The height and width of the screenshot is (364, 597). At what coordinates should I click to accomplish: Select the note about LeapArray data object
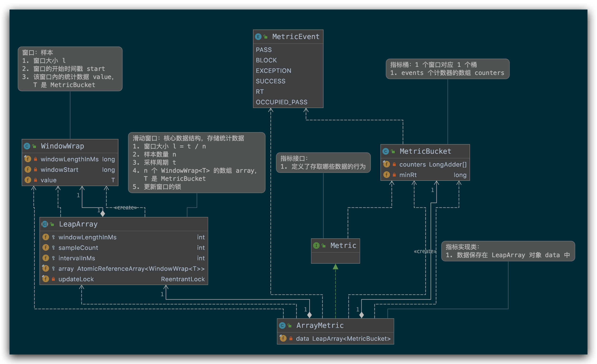508,251
